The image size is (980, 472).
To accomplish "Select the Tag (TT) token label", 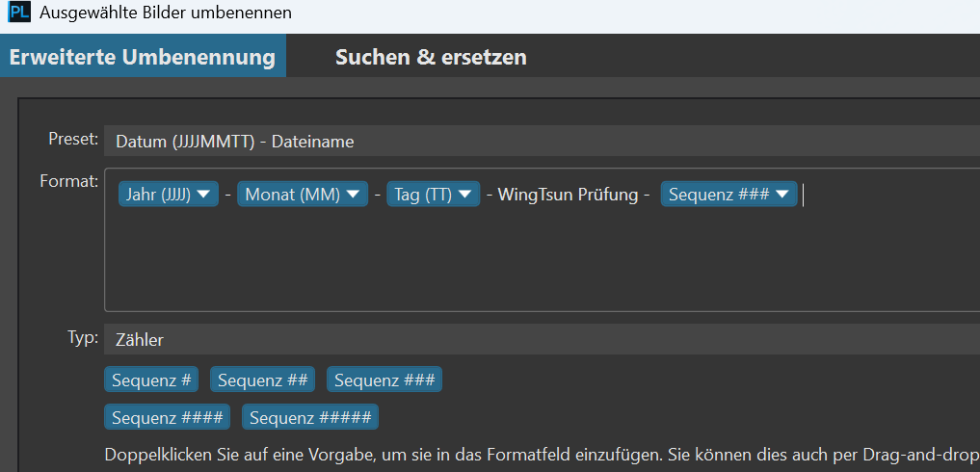I will click(x=423, y=195).
